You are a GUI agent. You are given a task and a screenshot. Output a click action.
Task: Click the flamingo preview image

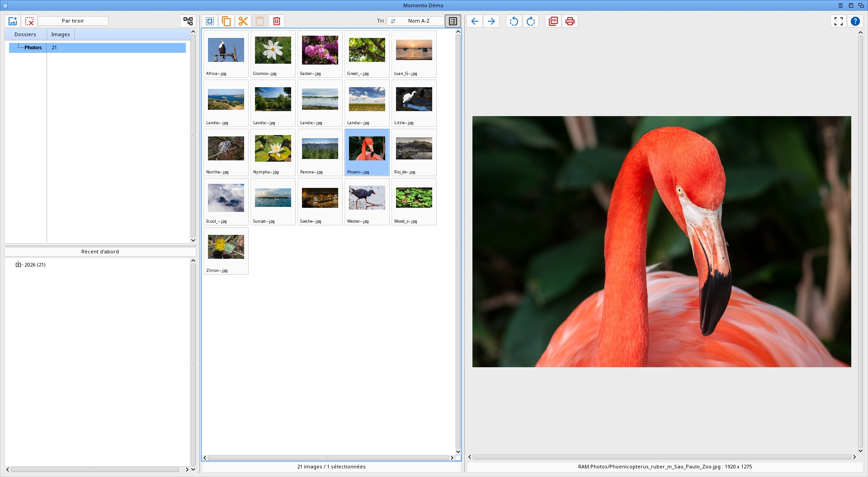662,242
